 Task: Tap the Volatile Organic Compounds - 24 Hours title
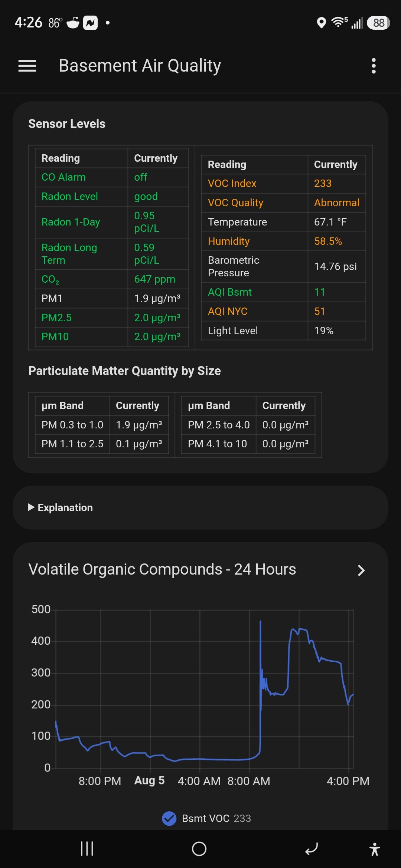(162, 569)
